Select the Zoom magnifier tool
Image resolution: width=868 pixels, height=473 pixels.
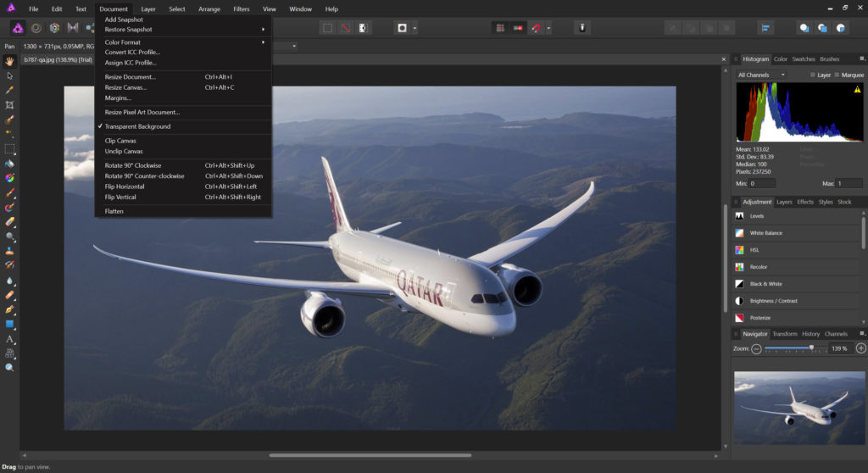[9, 367]
